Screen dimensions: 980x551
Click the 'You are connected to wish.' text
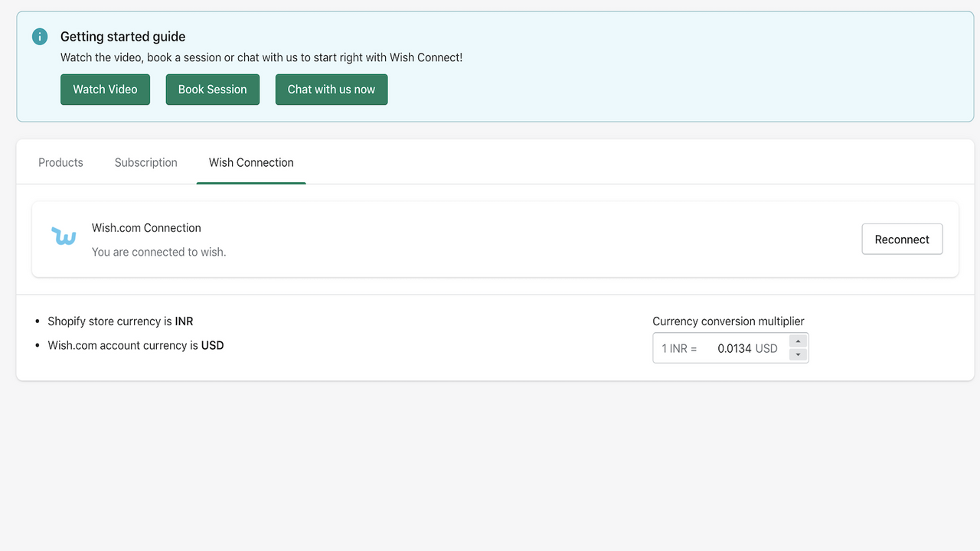[x=158, y=252]
